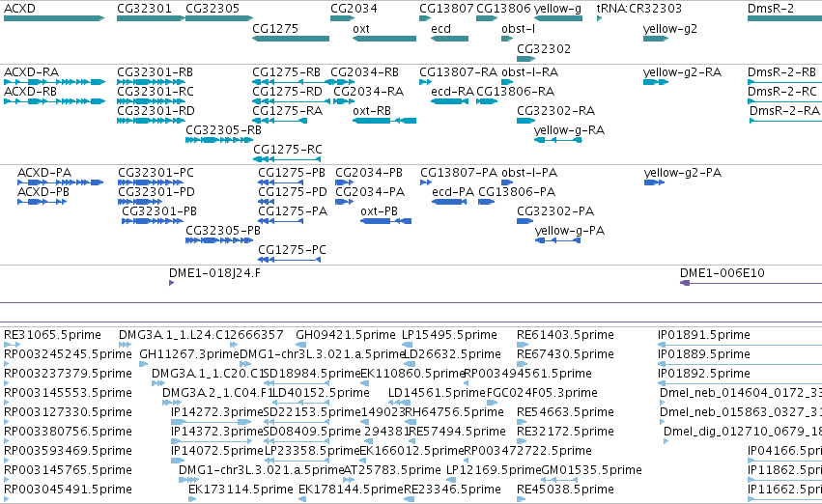The height and width of the screenshot is (504, 822).
Task: Select the ecd-RA transcript label
Action: 452,92
